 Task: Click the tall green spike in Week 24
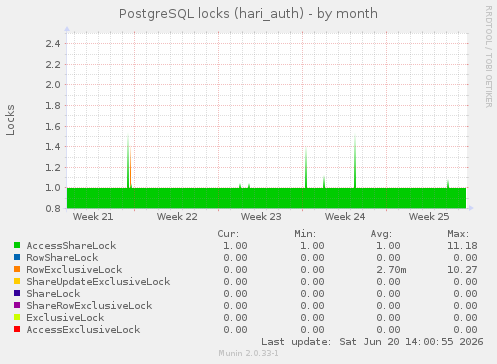coord(355,162)
